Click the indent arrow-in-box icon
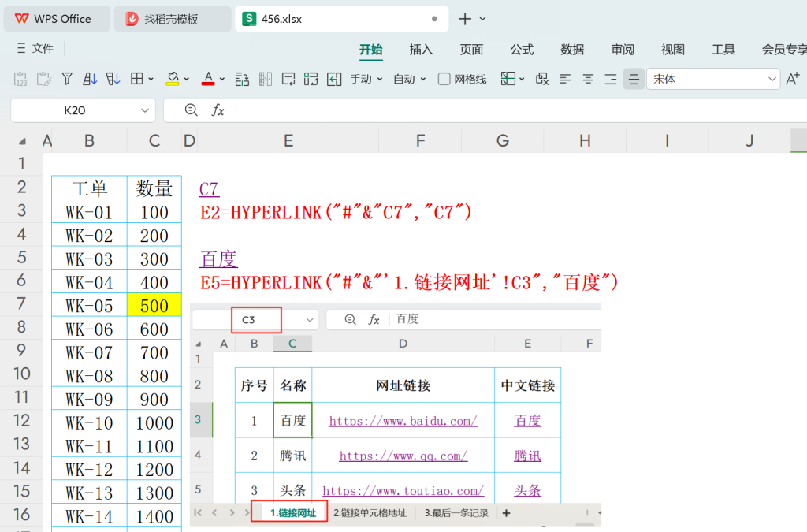This screenshot has height=532, width=807. point(334,79)
